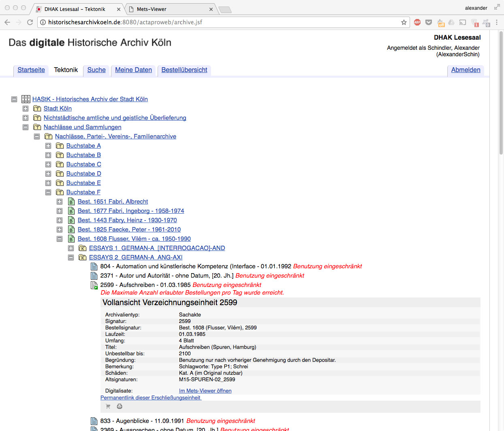Expand Best. 1677 Fabri, Ingeborg

click(60, 211)
